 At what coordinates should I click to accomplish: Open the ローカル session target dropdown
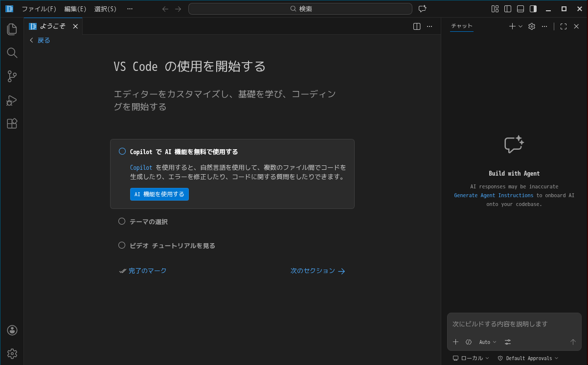(471, 358)
